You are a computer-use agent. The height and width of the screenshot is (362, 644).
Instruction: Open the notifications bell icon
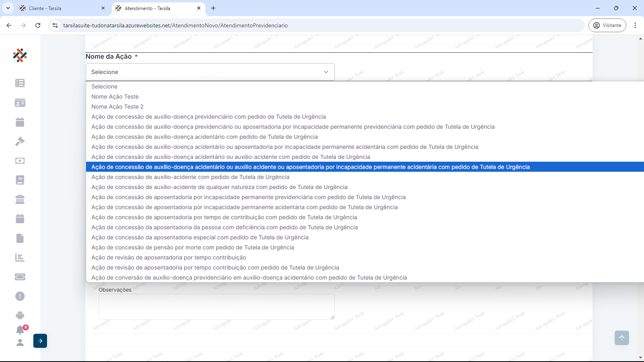tap(20, 330)
